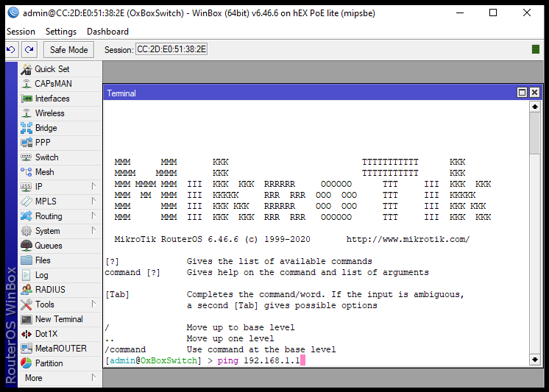Screen dimensions: 549x392
Task: Open the CAPsMAN menu icon
Action: [x=26, y=84]
